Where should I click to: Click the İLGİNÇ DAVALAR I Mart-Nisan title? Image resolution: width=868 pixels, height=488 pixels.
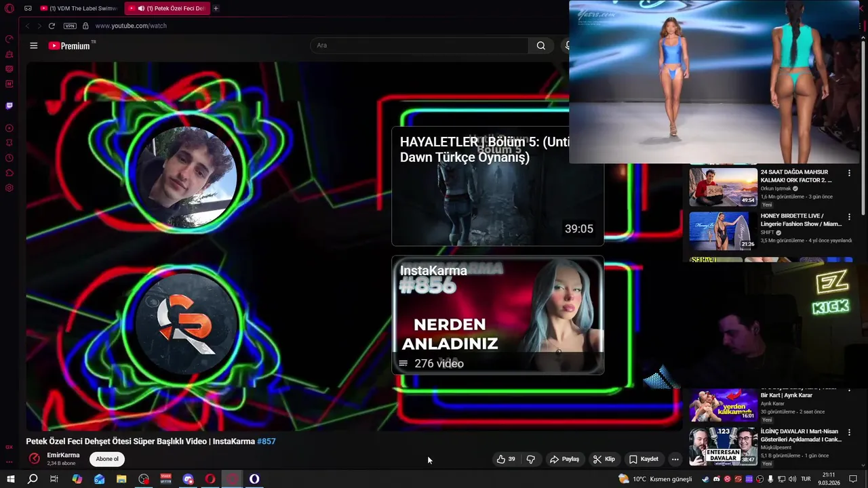pyautogui.click(x=801, y=435)
